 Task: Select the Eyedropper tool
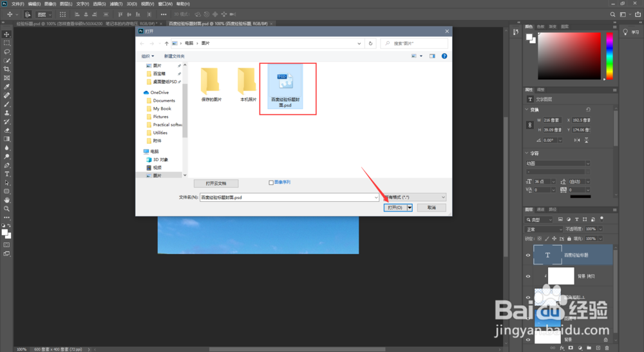click(x=6, y=87)
